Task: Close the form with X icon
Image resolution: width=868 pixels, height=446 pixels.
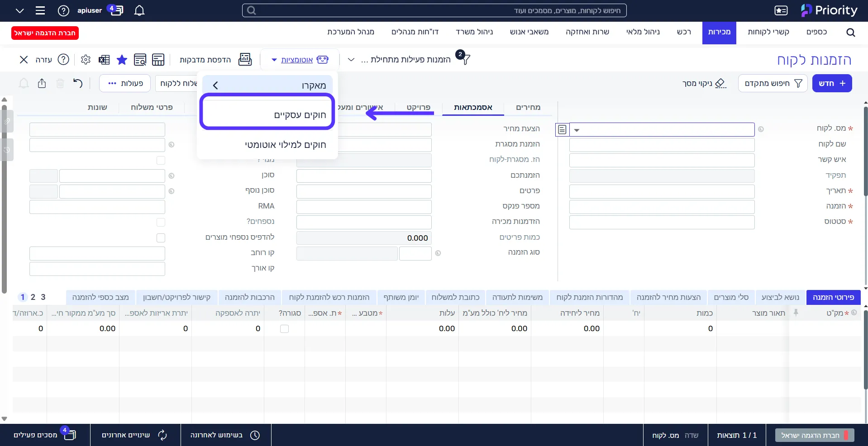Action: pos(24,59)
